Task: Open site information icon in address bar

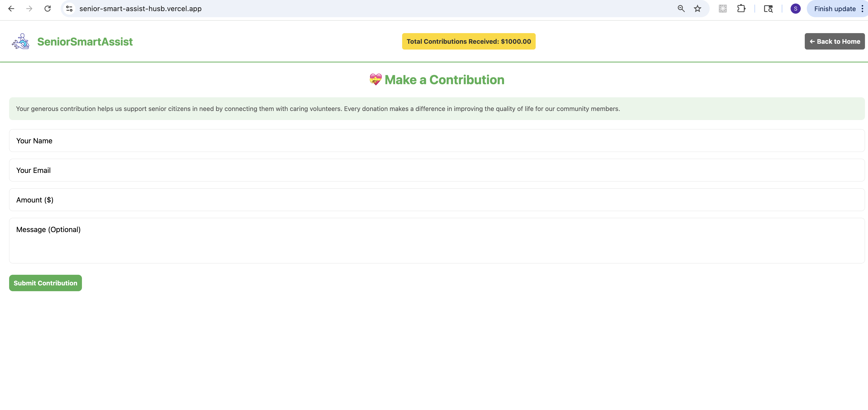Action: [69, 9]
